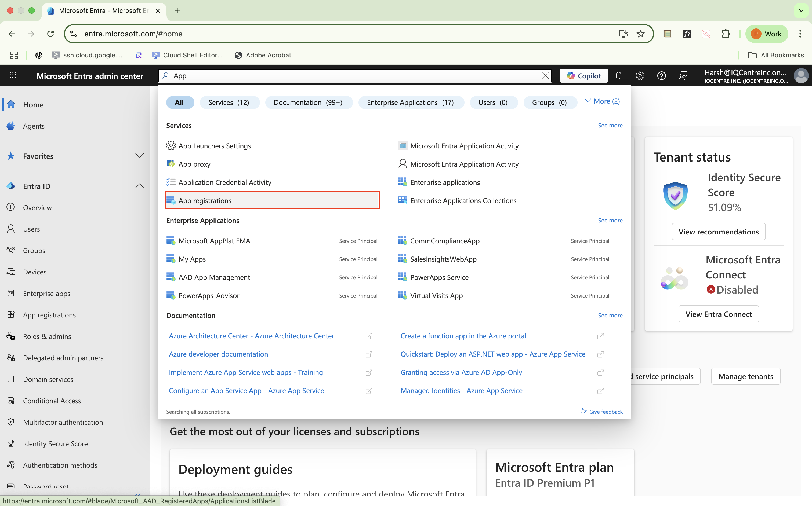Filter results by Groups (0)
812x506 pixels.
coord(550,102)
